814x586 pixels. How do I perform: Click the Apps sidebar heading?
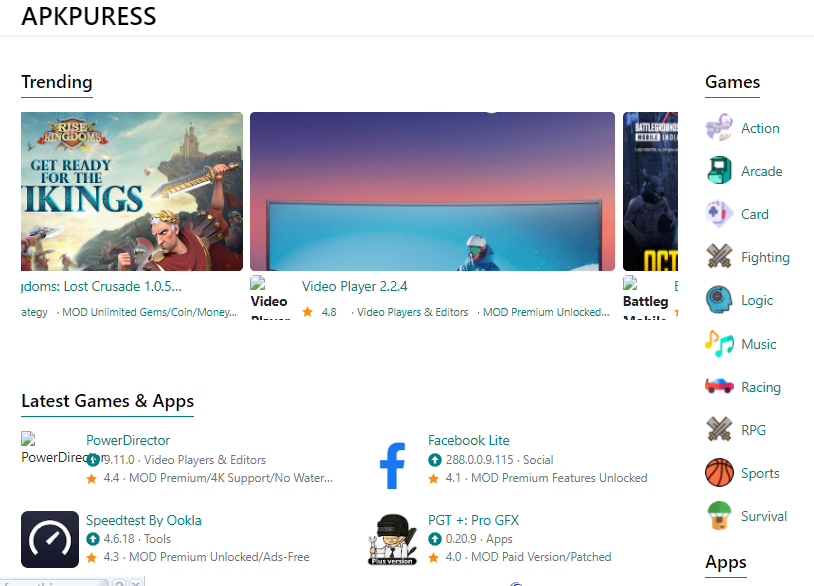tap(726, 563)
